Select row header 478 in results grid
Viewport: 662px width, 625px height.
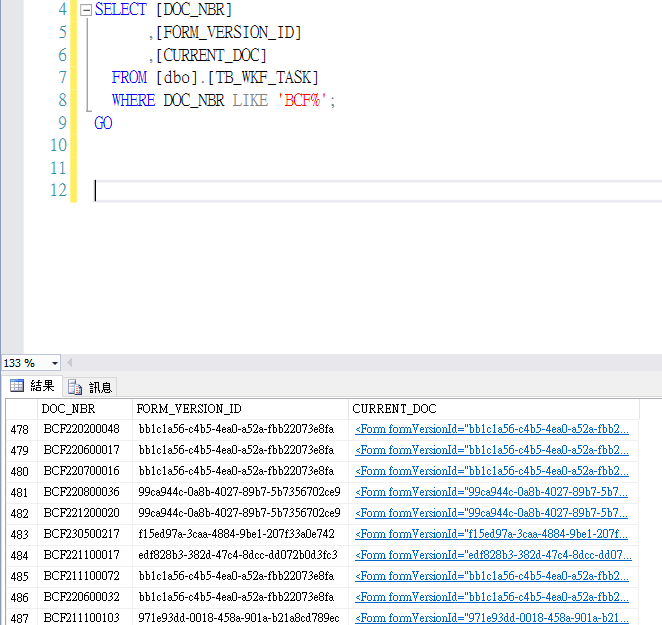22,429
